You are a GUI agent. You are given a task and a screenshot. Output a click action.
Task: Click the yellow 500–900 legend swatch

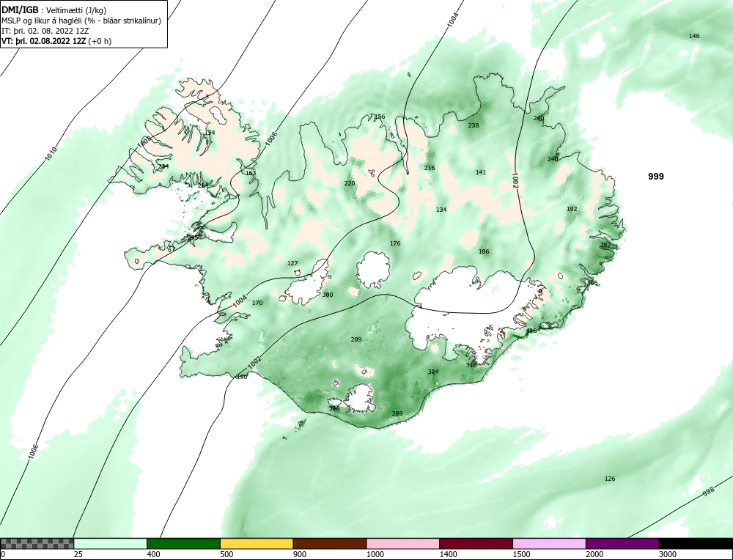tap(257, 543)
